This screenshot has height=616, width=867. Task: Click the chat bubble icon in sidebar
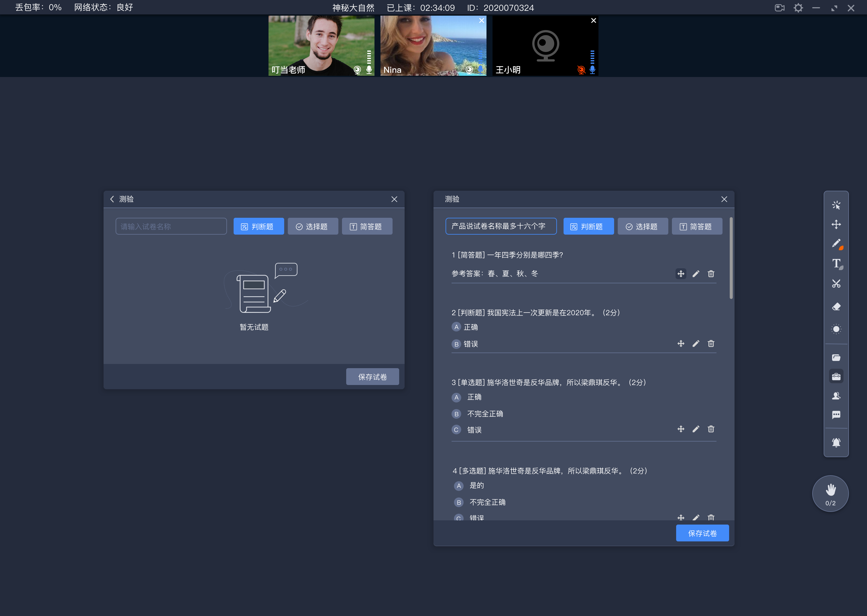click(836, 416)
